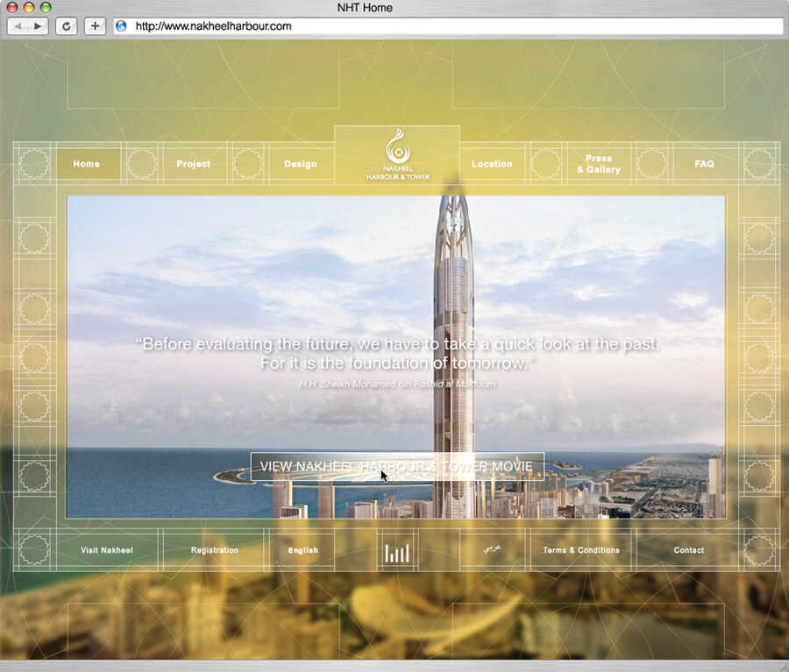Open the Contact link
The width and height of the screenshot is (789, 672).
coord(689,550)
